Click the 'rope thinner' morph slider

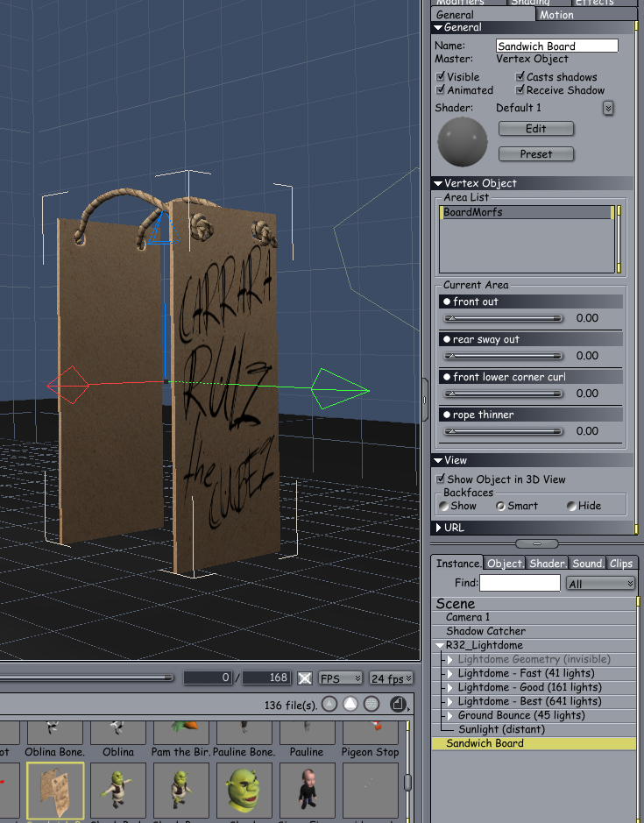point(503,431)
